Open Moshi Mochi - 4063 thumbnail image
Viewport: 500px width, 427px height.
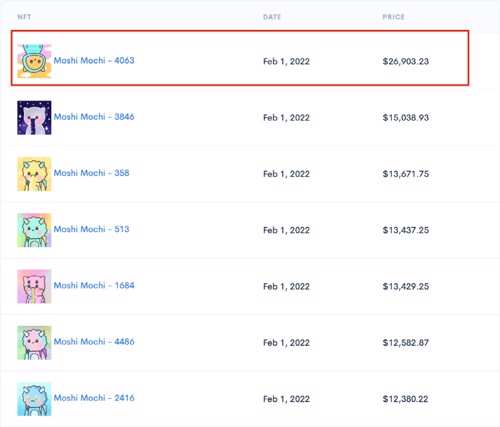coord(34,61)
